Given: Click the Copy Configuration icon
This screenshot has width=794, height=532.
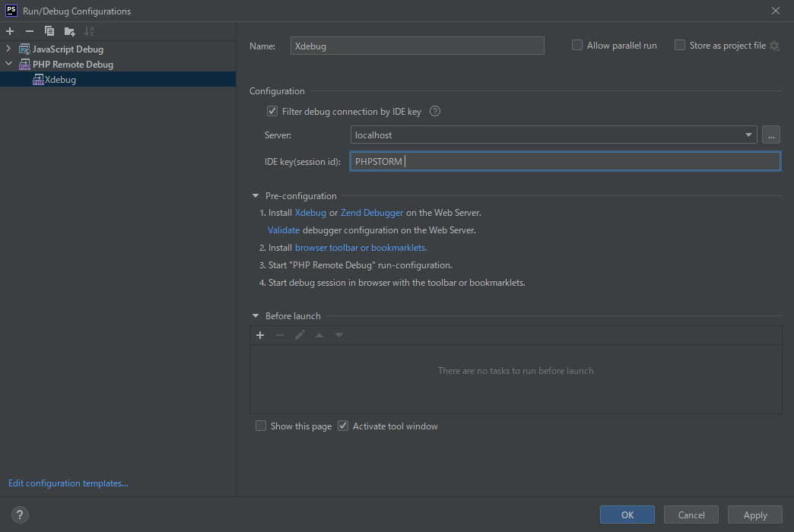Looking at the screenshot, I should point(49,31).
